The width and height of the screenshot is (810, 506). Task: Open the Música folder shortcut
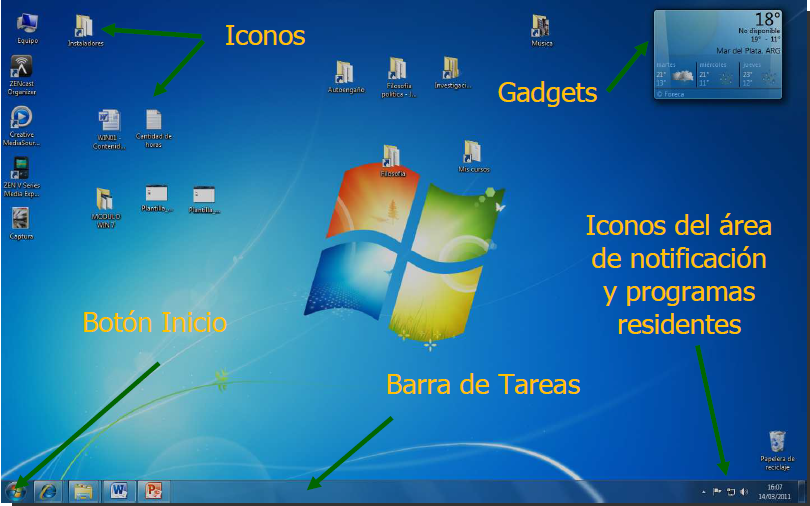[541, 26]
